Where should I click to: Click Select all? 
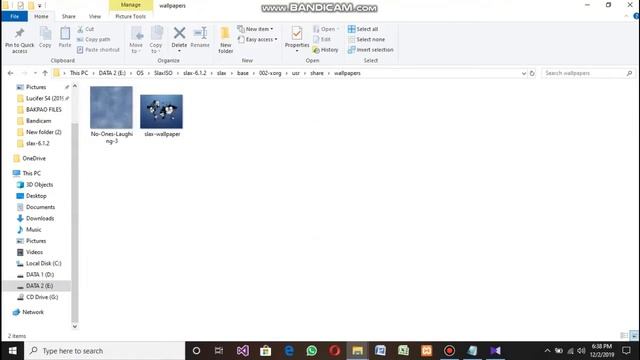[363, 29]
